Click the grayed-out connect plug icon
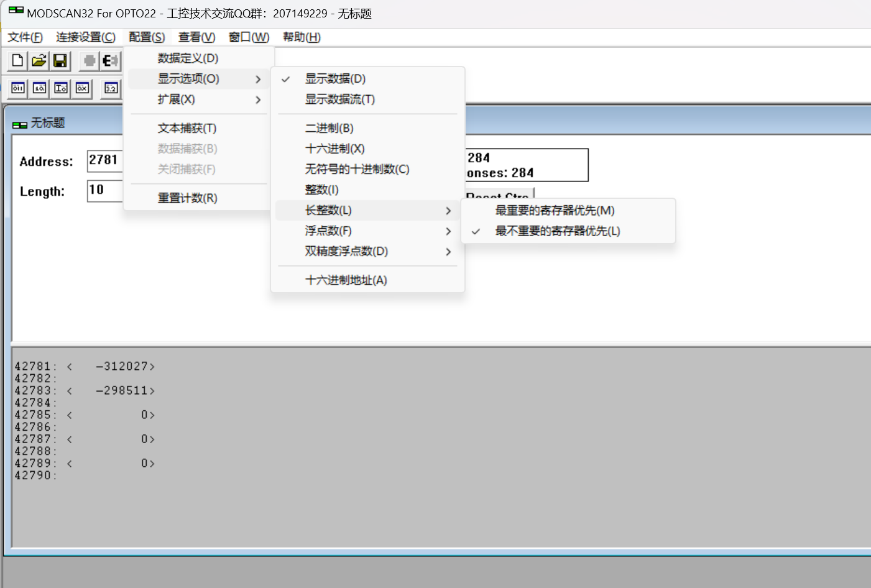The width and height of the screenshot is (871, 588). (x=90, y=60)
